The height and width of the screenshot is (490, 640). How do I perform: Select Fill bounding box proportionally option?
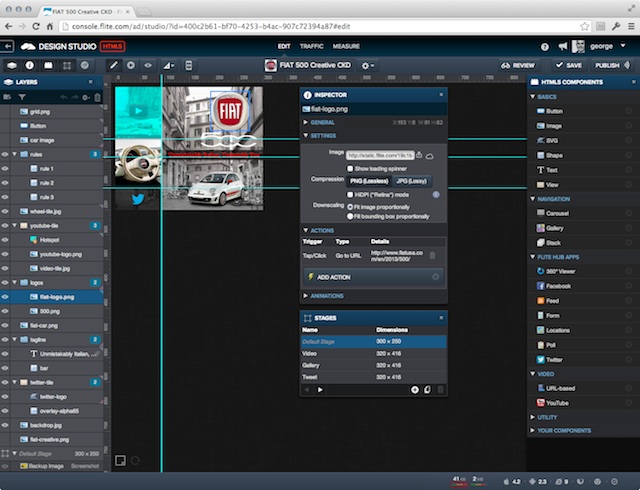point(350,215)
